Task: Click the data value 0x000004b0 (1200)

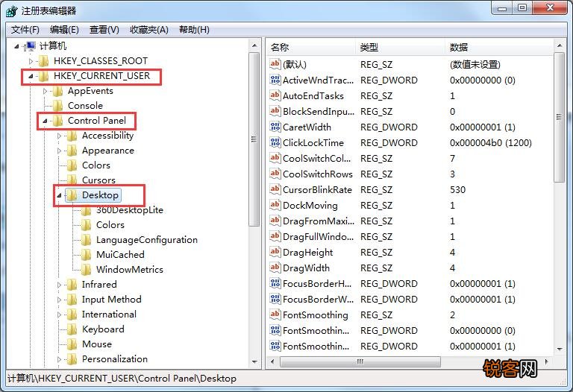Action: click(490, 142)
